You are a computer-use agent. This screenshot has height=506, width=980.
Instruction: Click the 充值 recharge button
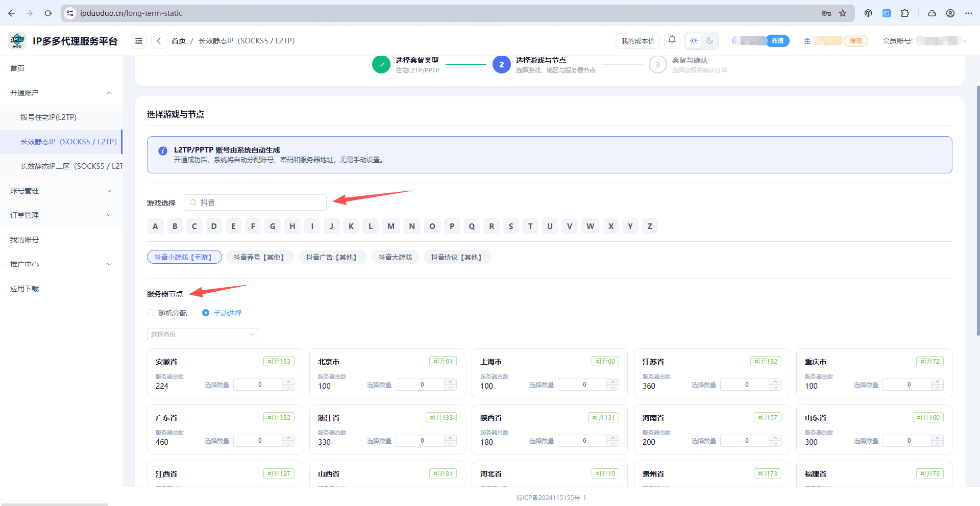(x=777, y=41)
